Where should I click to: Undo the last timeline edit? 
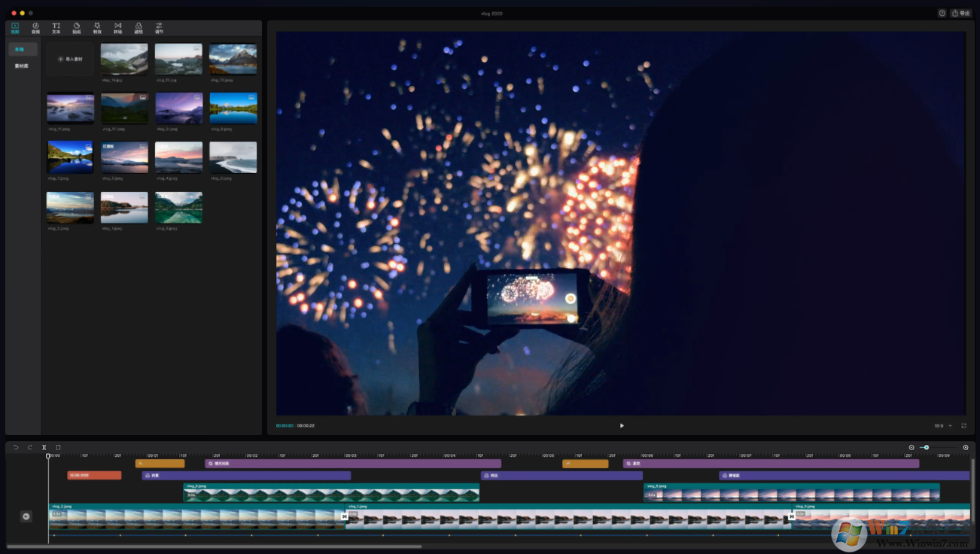[16, 447]
